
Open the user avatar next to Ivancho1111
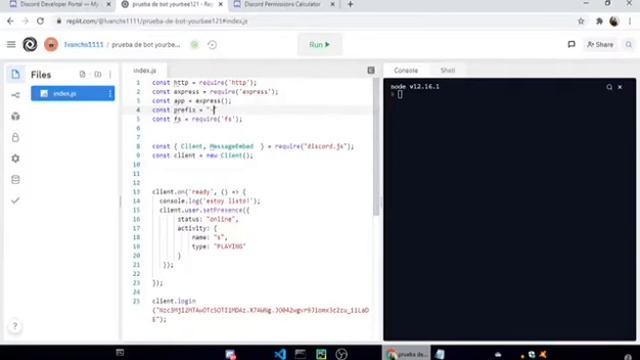point(51,44)
